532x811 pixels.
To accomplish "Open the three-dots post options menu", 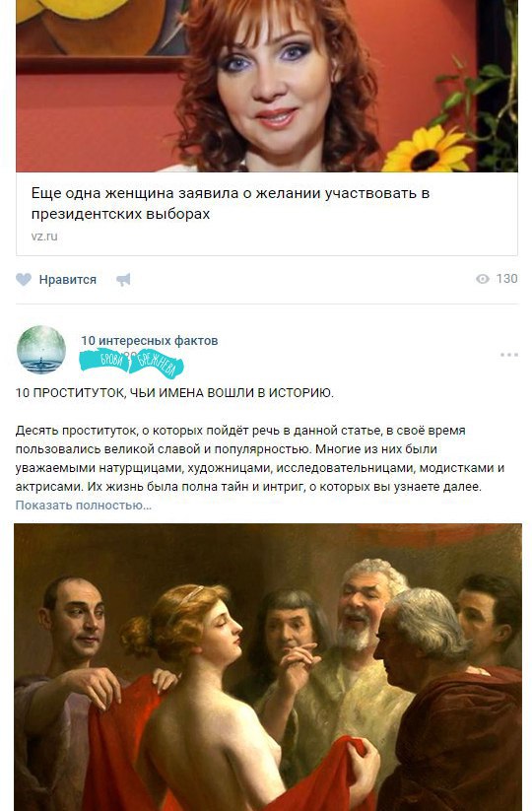I will [x=508, y=355].
